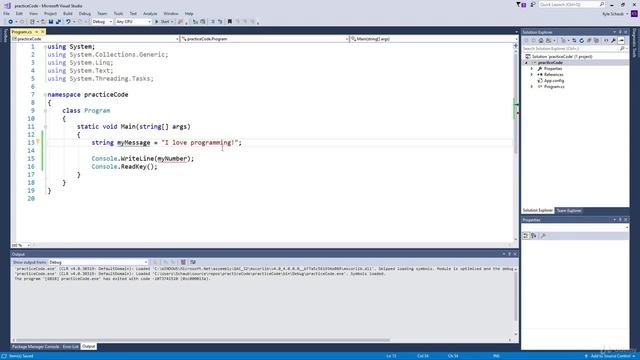Screen dimensions: 640x360
Task: Click the Undo toolbar icon
Action: (68, 22)
